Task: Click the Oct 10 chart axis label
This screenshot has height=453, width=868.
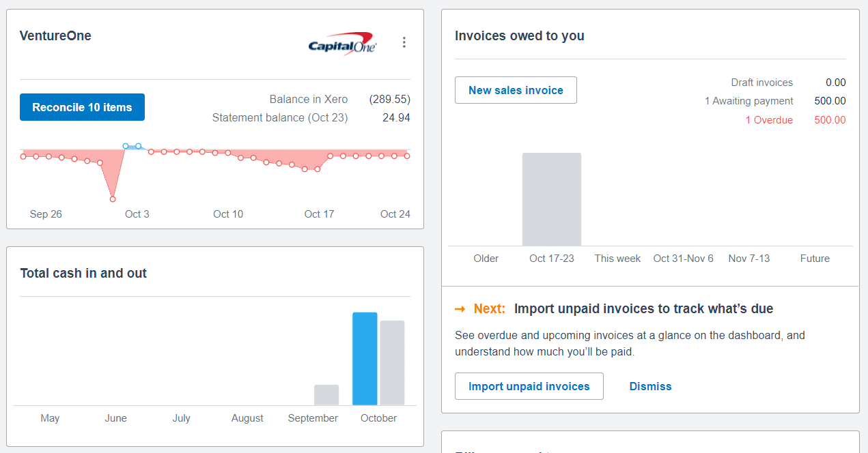Action: 228,214
